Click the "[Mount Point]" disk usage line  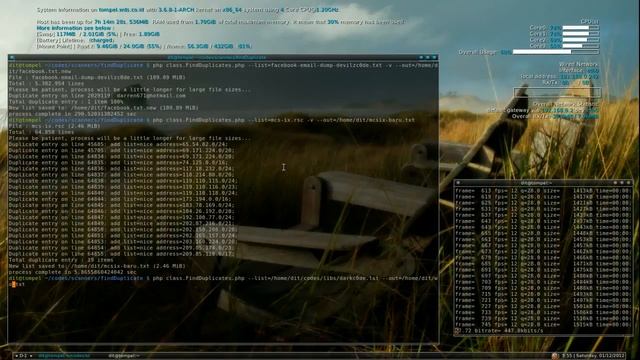(x=144, y=47)
